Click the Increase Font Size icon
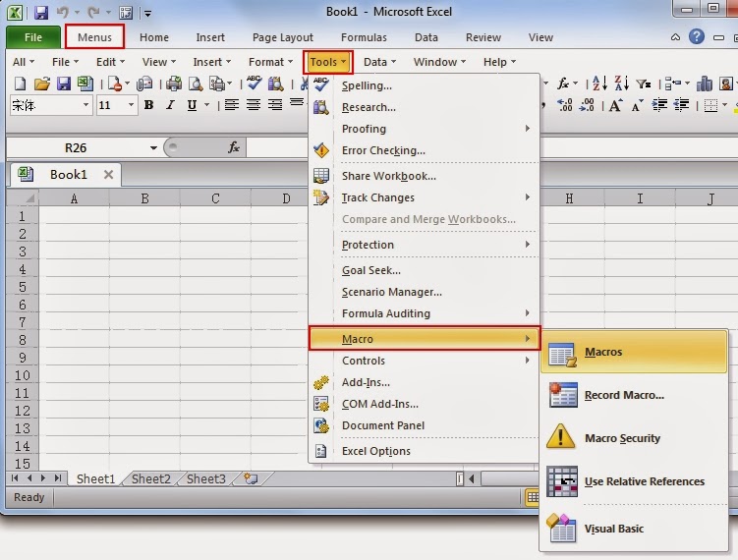This screenshot has height=560, width=738. 615,105
